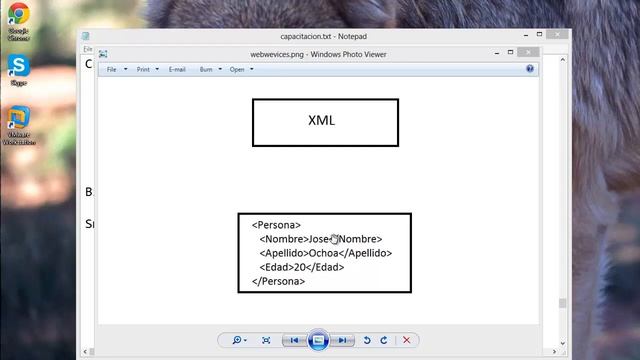Image resolution: width=640 pixels, height=360 pixels.
Task: Click E-mail in the Photo Viewer toolbar
Action: [177, 69]
